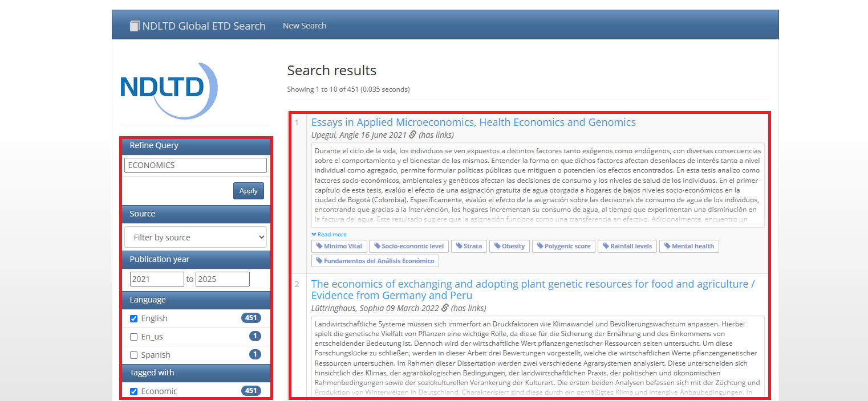Click link icon beside Lüttringhaus 09 March 2022
868x401 pixels.
click(445, 308)
